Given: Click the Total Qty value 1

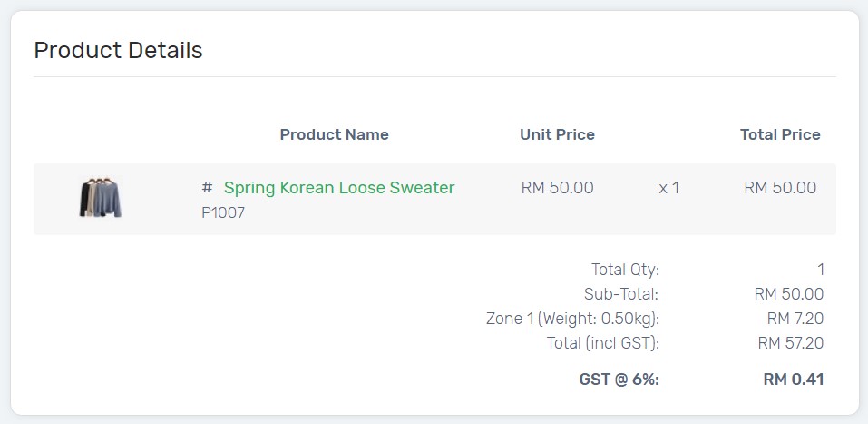Looking at the screenshot, I should pos(821,270).
